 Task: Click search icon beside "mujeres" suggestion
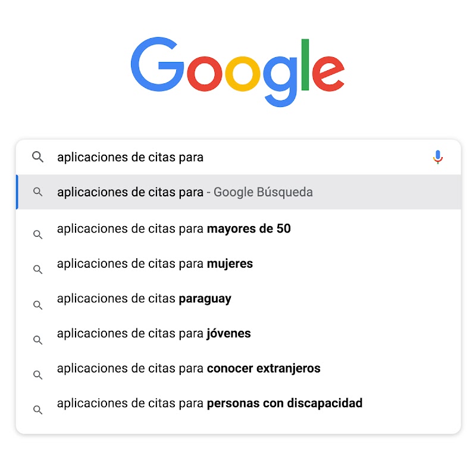point(38,269)
